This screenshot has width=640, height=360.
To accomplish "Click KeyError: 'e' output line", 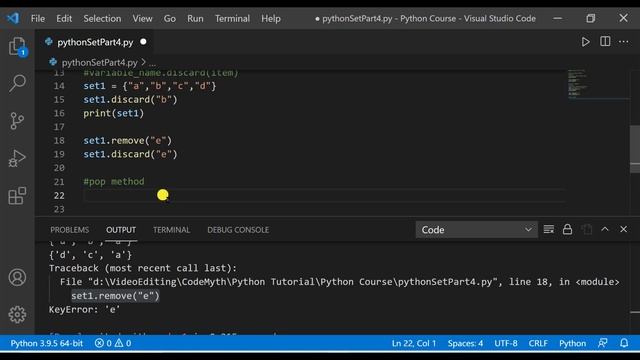I will click(84, 309).
